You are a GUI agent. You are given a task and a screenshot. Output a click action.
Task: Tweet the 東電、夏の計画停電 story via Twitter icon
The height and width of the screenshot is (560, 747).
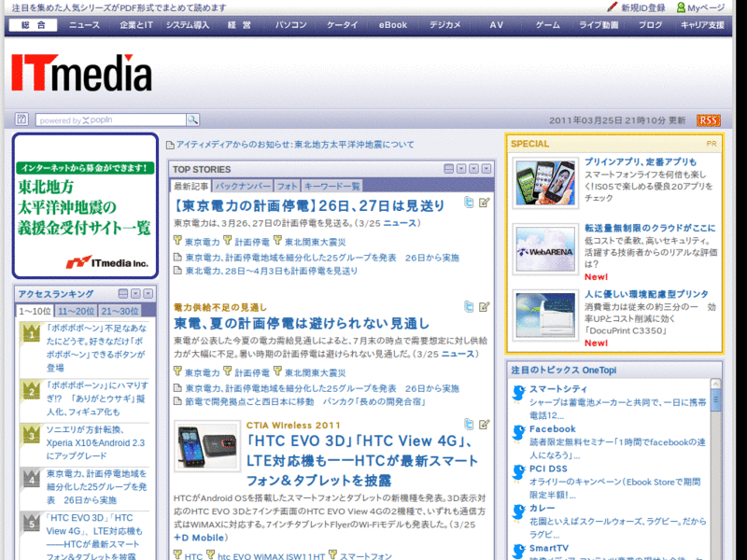(x=469, y=307)
